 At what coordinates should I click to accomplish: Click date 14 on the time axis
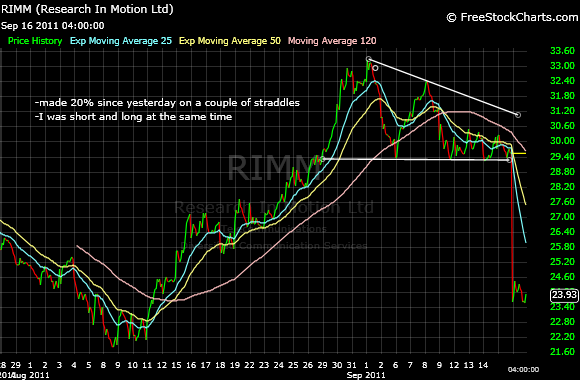point(483,365)
